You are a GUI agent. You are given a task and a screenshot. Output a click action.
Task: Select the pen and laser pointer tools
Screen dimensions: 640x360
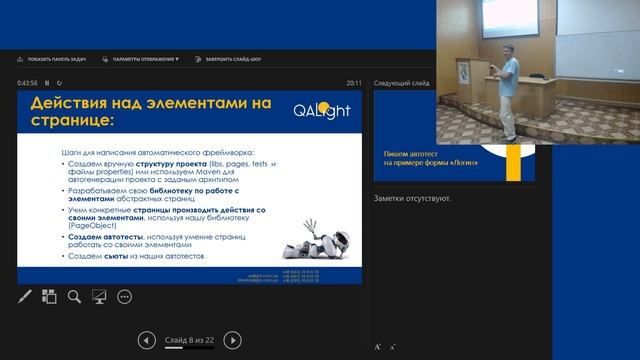tap(25, 297)
